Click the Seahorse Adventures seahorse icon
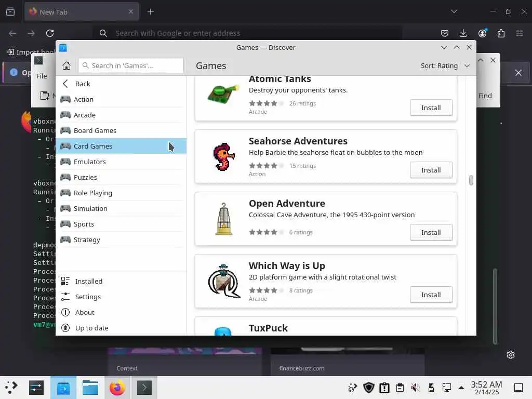 coord(224,157)
